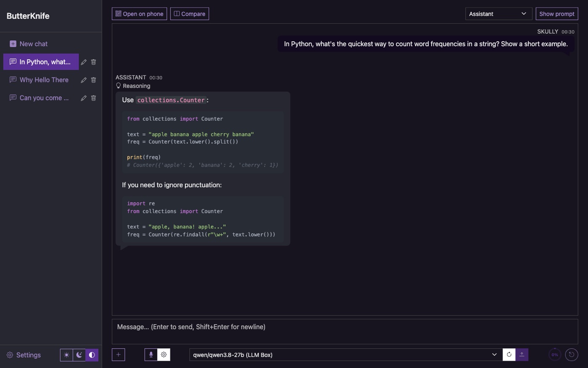
Task: Open the gear options beside microphone
Action: [x=164, y=355]
